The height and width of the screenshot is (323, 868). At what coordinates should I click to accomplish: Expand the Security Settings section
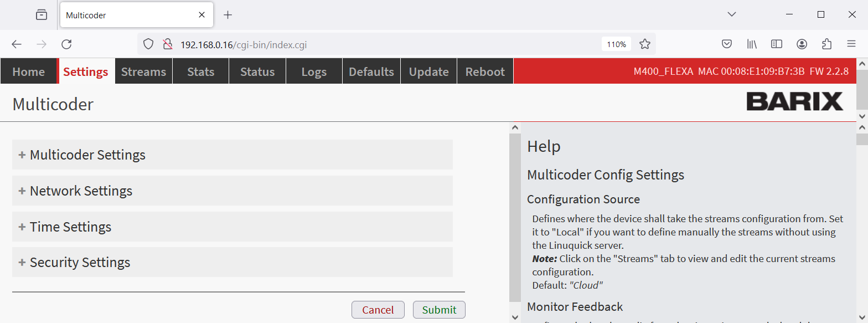80,263
